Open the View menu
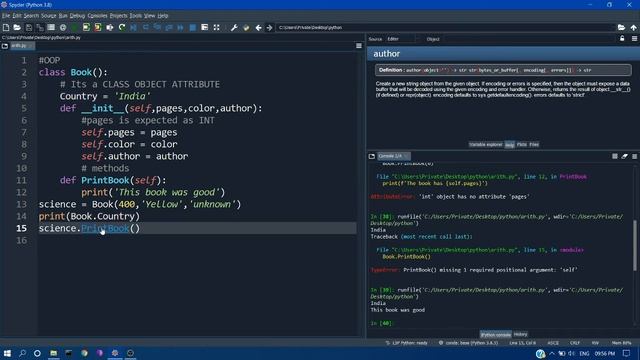640x360 pixels. coord(149,16)
